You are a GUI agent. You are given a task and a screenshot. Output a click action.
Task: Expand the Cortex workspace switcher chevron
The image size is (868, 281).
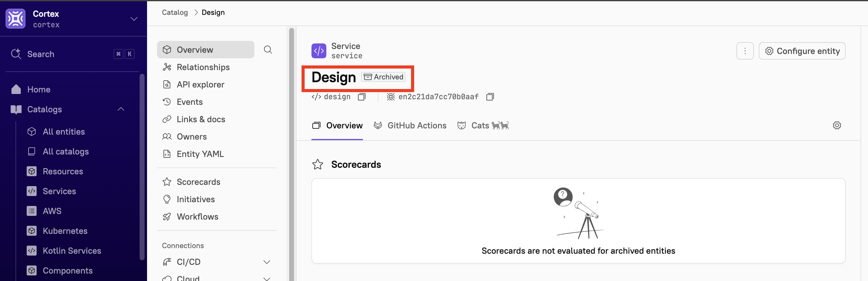tap(134, 19)
